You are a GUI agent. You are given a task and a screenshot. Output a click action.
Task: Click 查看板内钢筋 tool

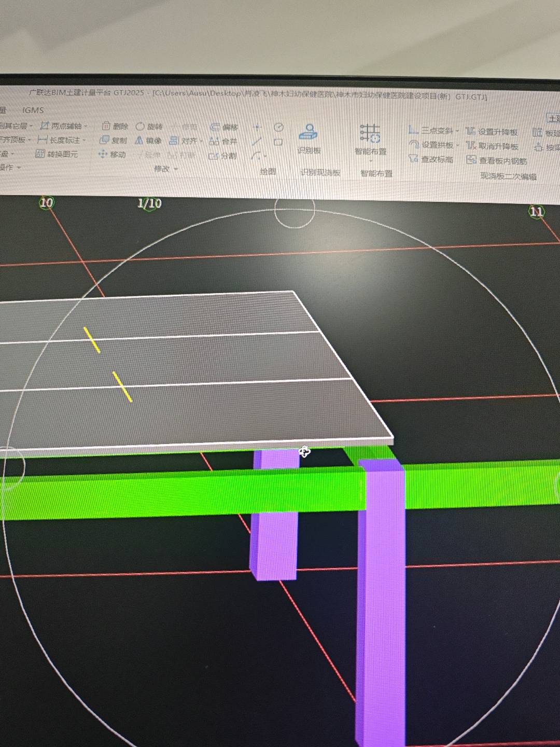pyautogui.click(x=497, y=161)
